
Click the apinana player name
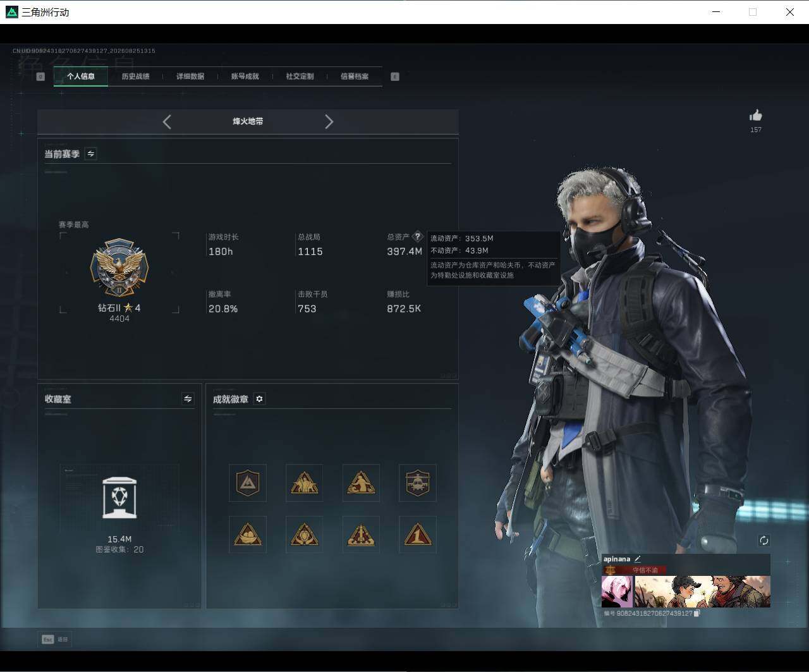point(617,559)
